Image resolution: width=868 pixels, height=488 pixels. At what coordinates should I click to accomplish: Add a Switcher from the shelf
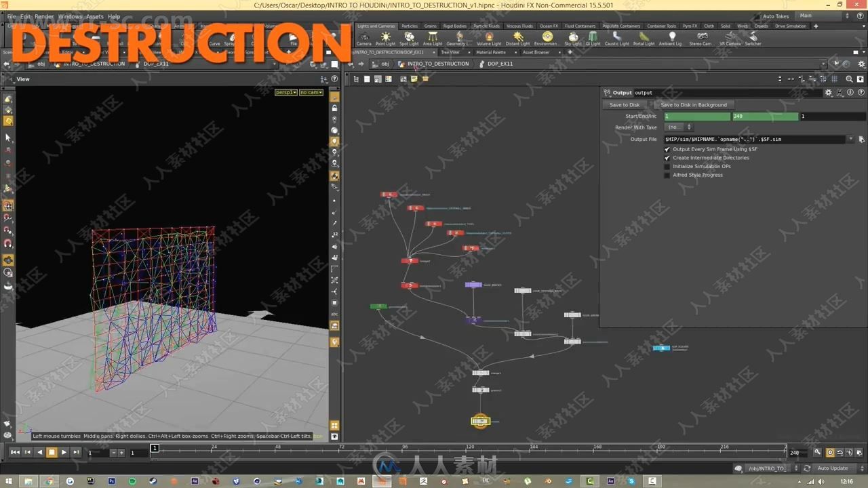click(x=753, y=39)
